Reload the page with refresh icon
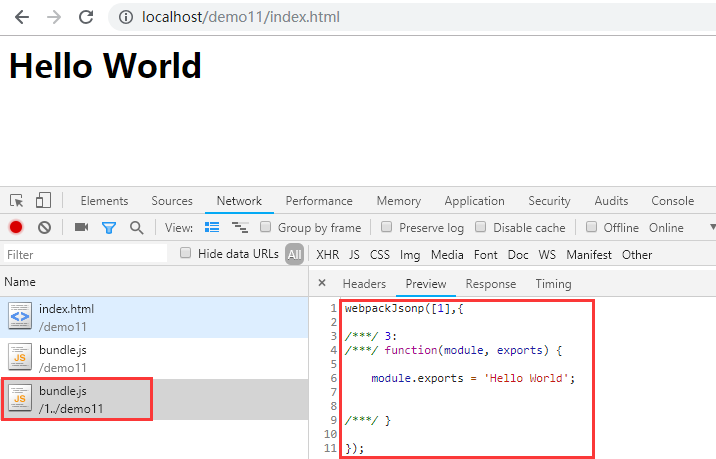The height and width of the screenshot is (459, 716). pyautogui.click(x=86, y=17)
